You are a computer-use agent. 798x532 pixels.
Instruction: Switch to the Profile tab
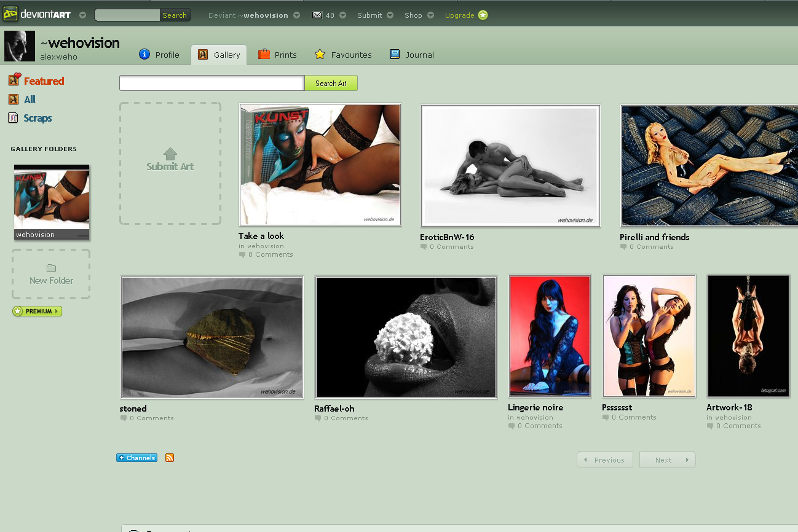pos(160,55)
